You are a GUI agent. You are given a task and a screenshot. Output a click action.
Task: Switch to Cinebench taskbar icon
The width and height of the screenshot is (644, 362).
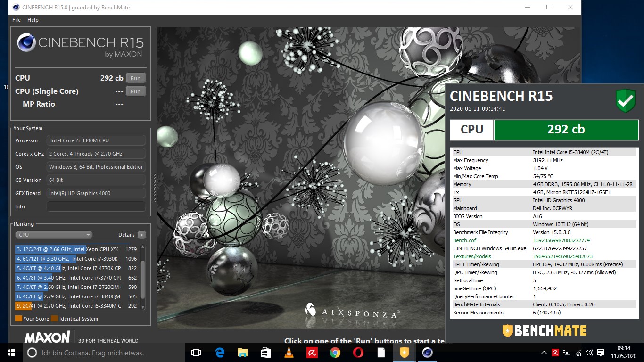[428, 353]
